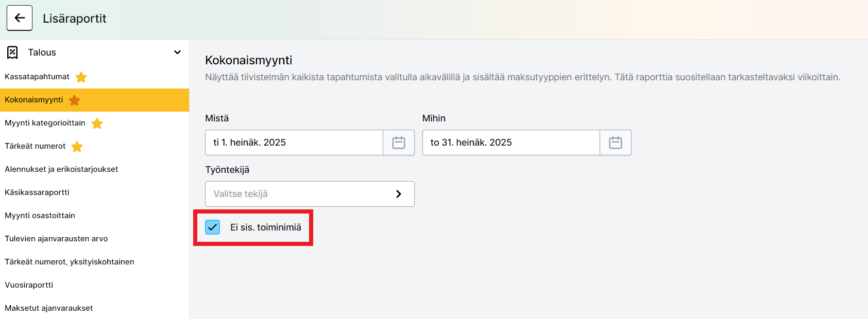Go to Tulevien ajanvarausten arvo
The width and height of the screenshot is (868, 319).
[x=56, y=239]
